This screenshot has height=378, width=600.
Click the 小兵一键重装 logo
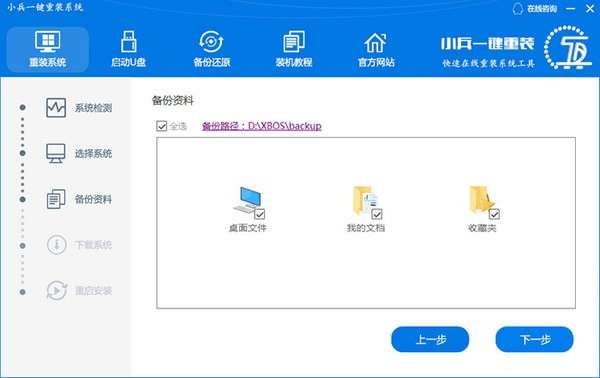[x=517, y=48]
